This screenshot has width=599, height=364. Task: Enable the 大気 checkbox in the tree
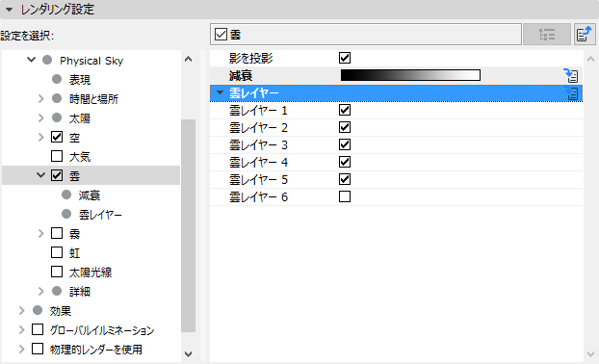point(57,156)
